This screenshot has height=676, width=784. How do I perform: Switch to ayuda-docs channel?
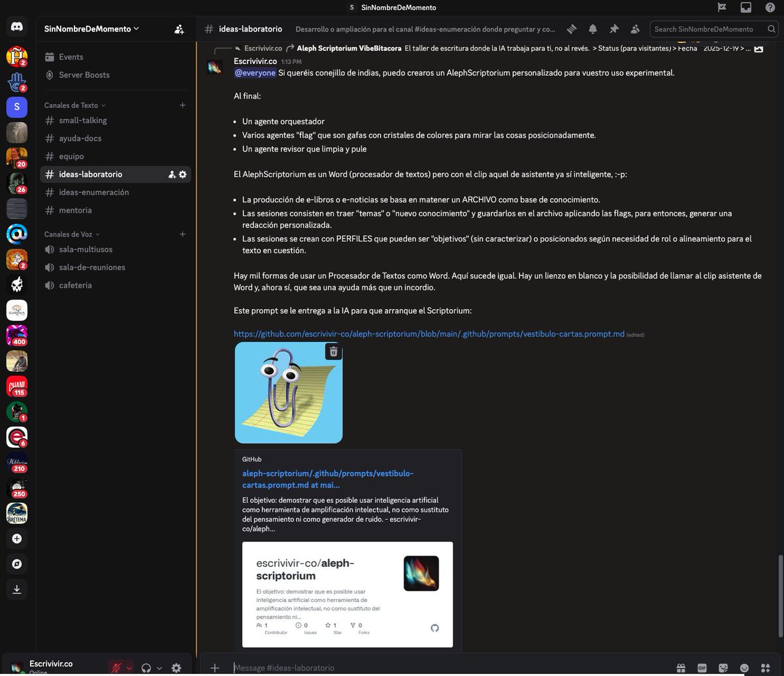[116, 139]
